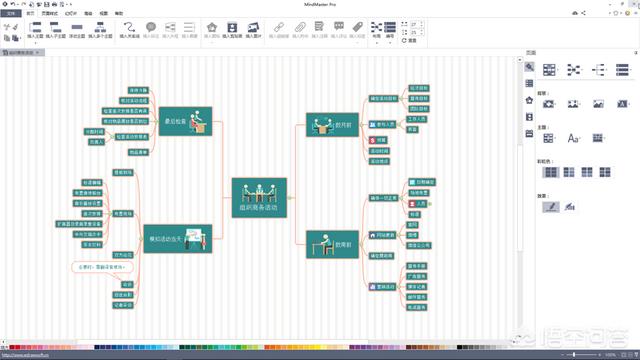The image size is (640, 360).
Task: Select the central meeting topic node
Action: tap(259, 198)
